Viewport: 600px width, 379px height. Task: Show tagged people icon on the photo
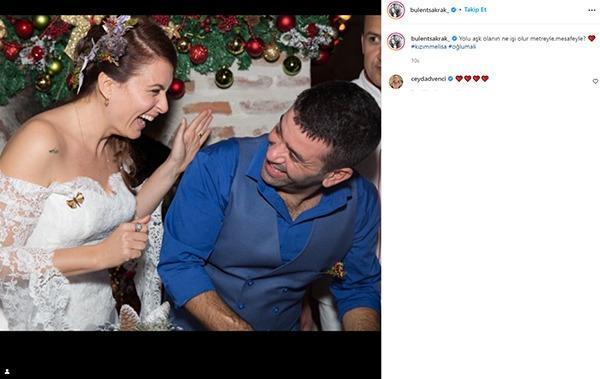point(7,371)
